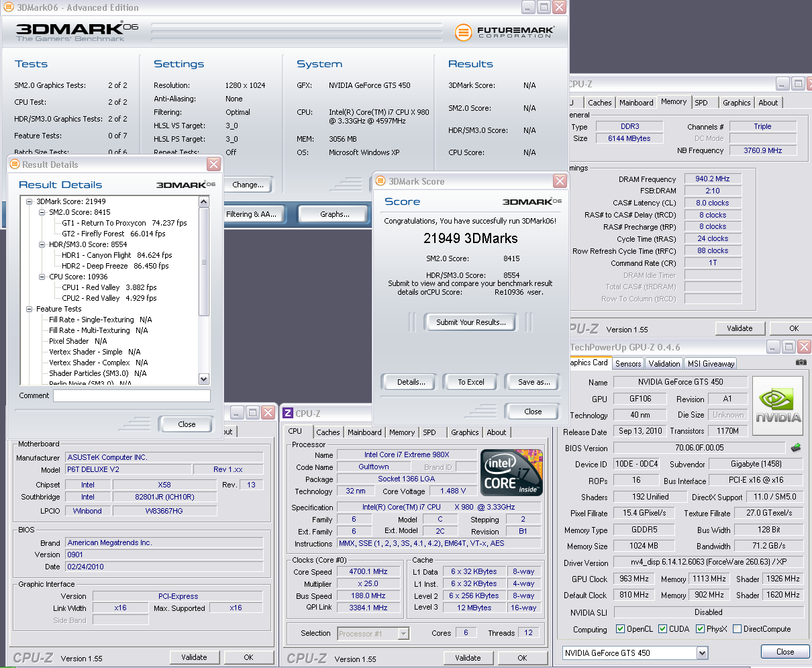This screenshot has height=668, width=812.
Task: Click OK in CPU-Z processor window
Action: [x=522, y=658]
